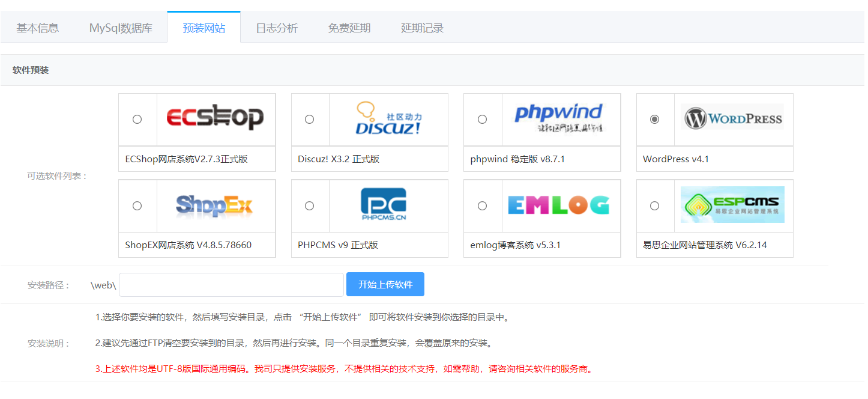Screen dimensions: 868x399
Task: Select the ShopEX radio button
Action: pos(137,206)
